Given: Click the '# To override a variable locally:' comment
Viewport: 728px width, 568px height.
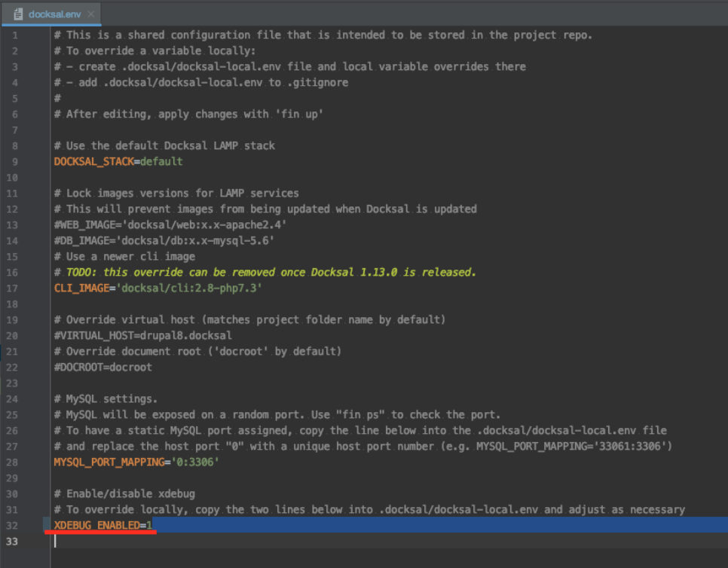Looking at the screenshot, I should pyautogui.click(x=155, y=51).
